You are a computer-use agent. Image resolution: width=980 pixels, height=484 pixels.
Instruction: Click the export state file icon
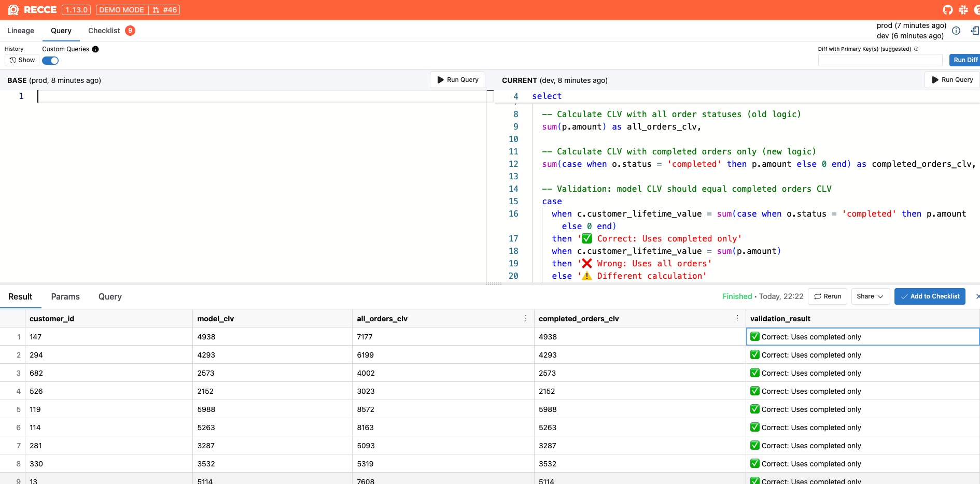point(975,31)
